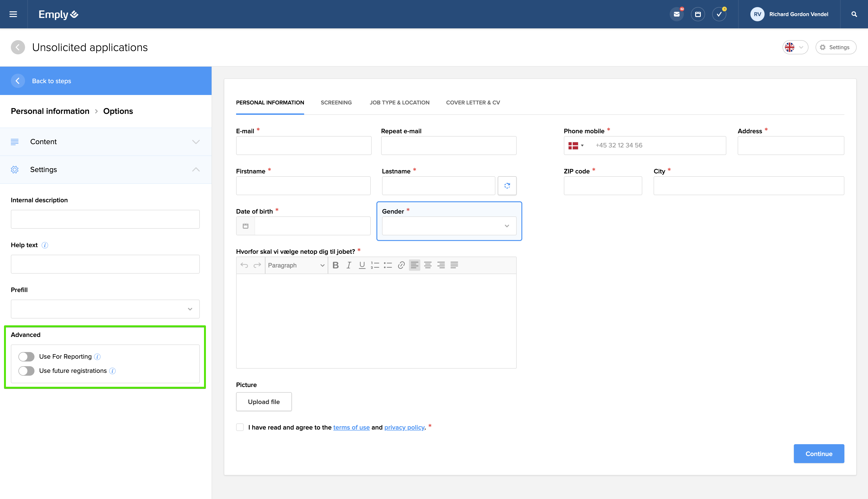
Task: Open the Prefill dropdown
Action: [x=105, y=309]
